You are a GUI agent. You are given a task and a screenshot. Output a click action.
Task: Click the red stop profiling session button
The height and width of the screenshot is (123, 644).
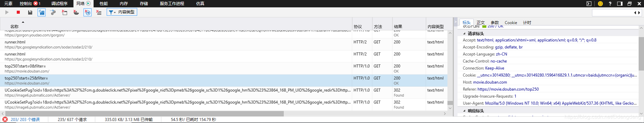18,12
